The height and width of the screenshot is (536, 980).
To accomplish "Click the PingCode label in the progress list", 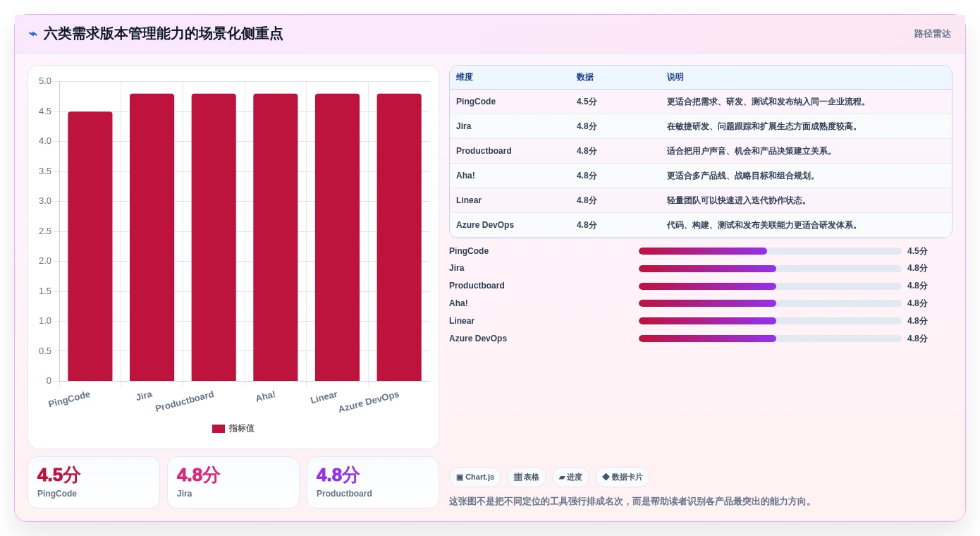I will pyautogui.click(x=469, y=251).
